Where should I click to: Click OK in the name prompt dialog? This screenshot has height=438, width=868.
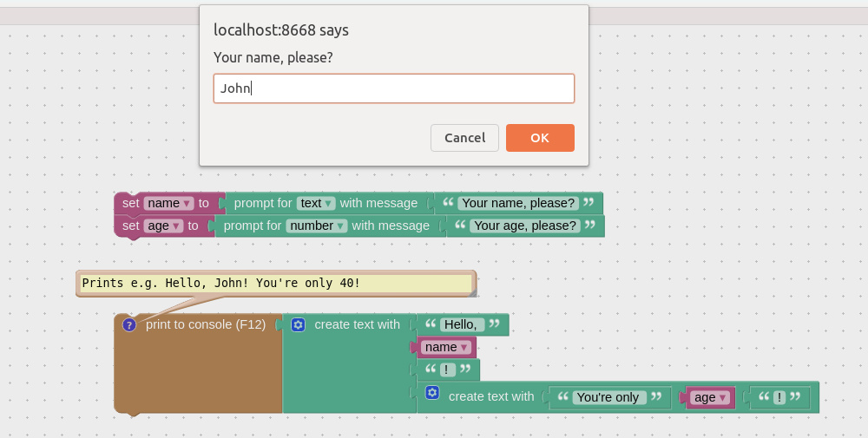540,138
